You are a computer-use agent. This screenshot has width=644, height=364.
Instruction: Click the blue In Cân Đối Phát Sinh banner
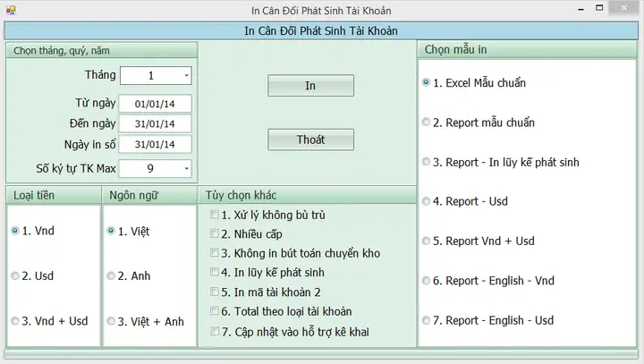click(x=321, y=30)
